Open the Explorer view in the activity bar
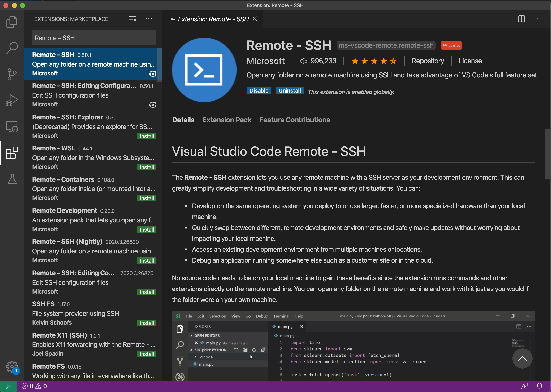The width and height of the screenshot is (551, 392). 12,22
